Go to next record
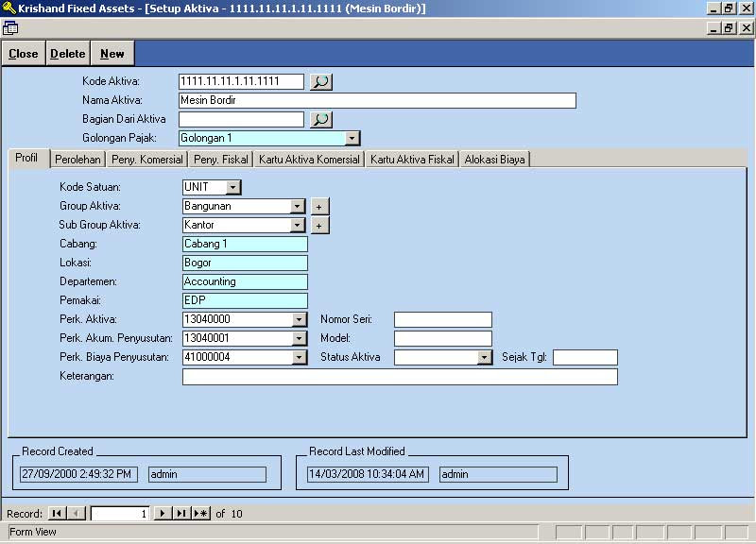Screen dimensions: 756x544 [163, 513]
